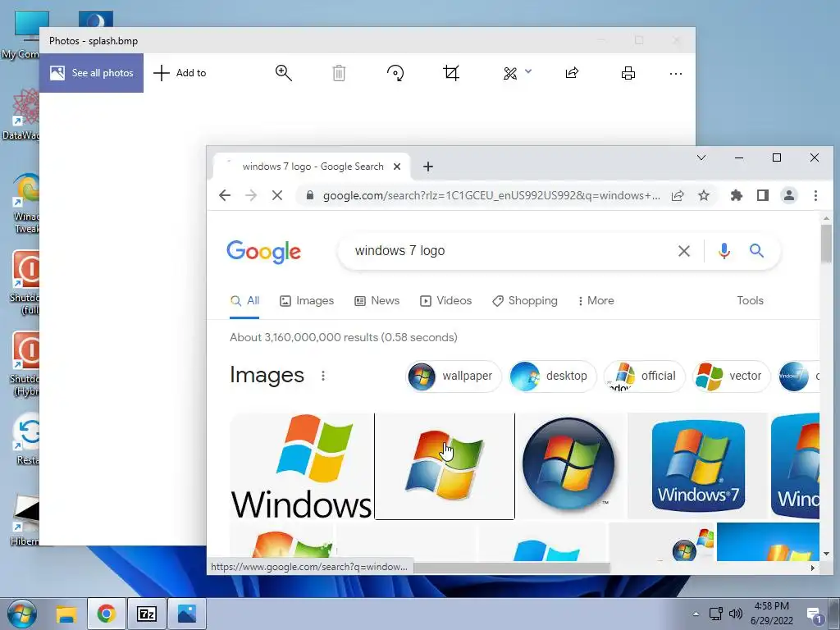Filter images by vector chip
The height and width of the screenshot is (630, 840).
tap(731, 376)
